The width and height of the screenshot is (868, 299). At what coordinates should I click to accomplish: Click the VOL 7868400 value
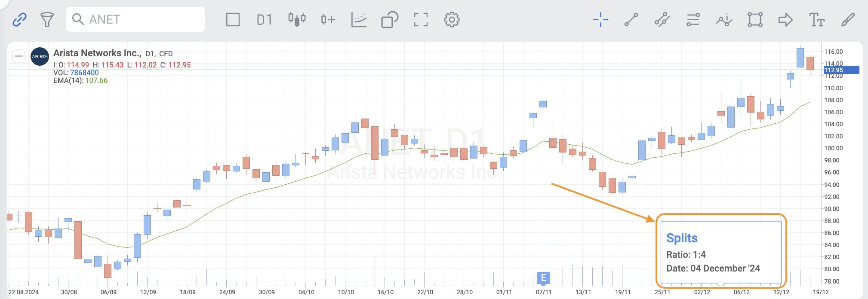[84, 73]
